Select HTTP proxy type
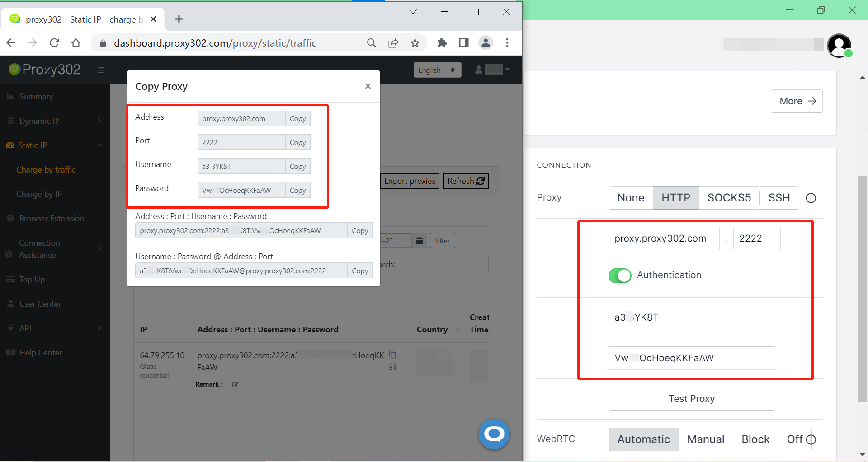 [x=676, y=198]
